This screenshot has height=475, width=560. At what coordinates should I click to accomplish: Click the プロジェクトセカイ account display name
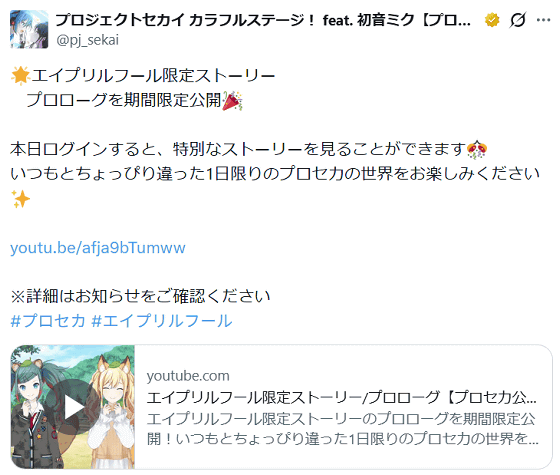point(263,20)
